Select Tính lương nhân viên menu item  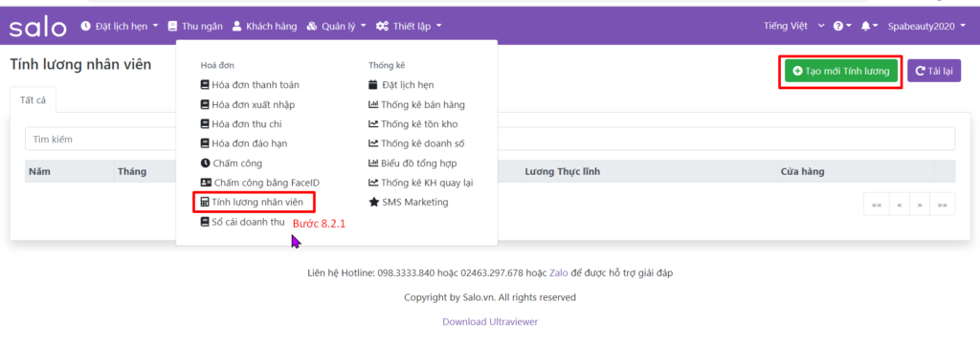point(252,203)
